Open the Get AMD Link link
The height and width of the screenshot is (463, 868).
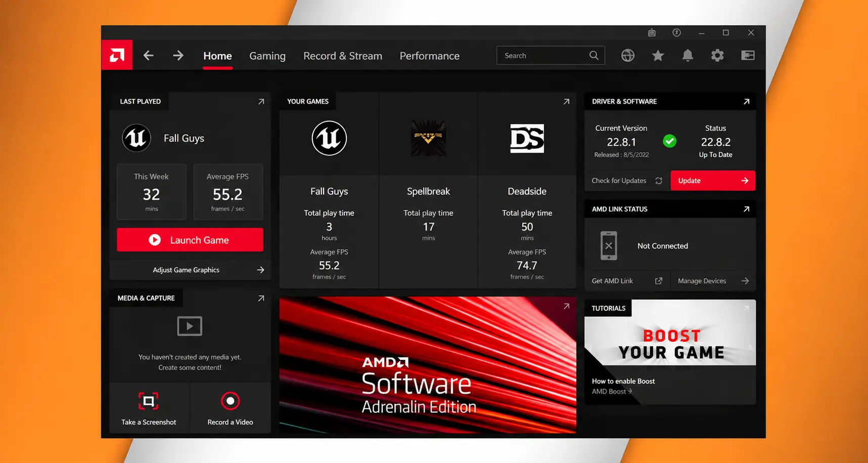(x=627, y=281)
